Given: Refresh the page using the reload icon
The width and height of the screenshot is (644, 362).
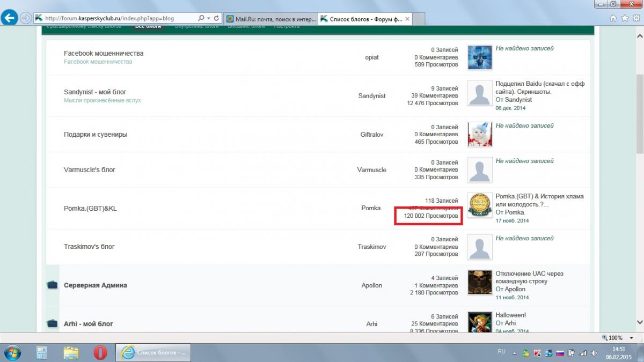Looking at the screenshot, I should [216, 18].
